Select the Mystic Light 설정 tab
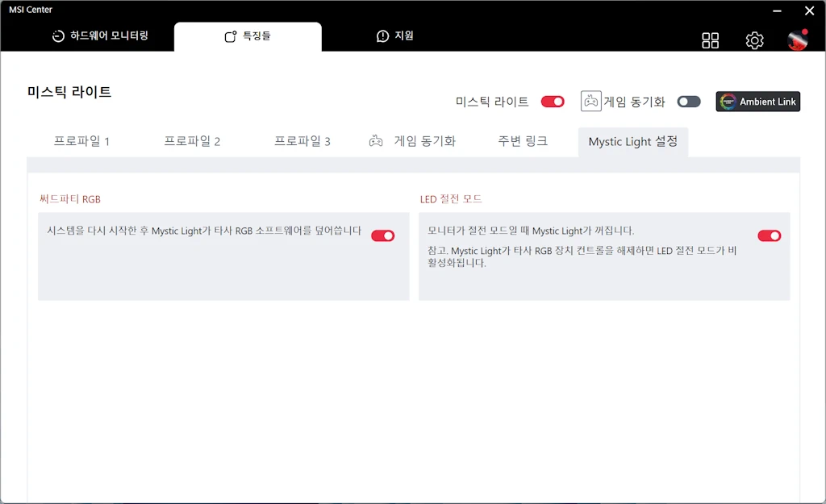This screenshot has height=504, width=826. 633,142
